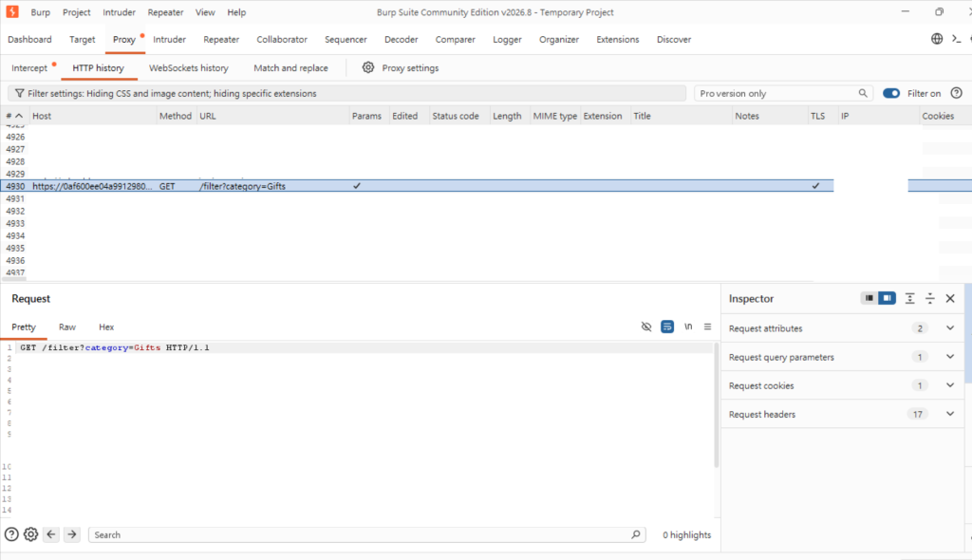Turn off the Filter on switch

(890, 93)
